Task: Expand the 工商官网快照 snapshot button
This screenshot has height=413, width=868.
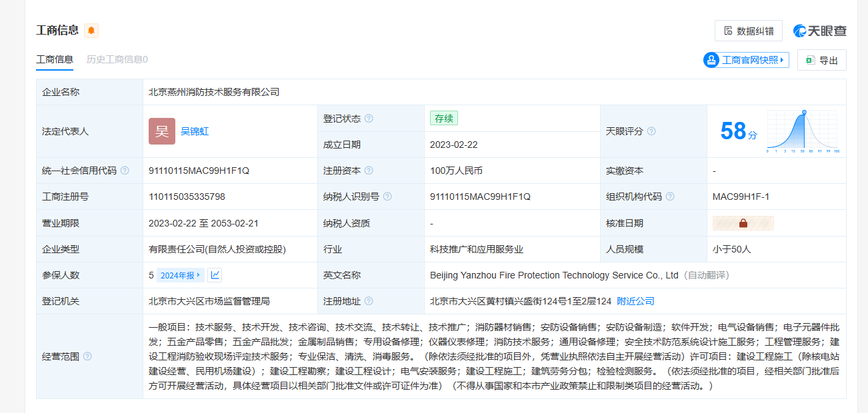Action: 746,60
